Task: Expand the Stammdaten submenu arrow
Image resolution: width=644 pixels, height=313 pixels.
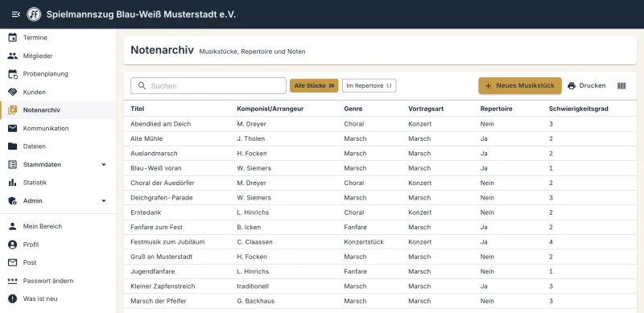Action: point(104,165)
